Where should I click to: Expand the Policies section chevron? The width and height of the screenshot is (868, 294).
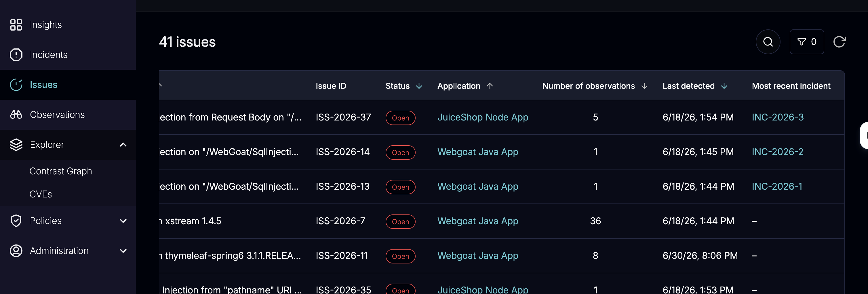123,221
